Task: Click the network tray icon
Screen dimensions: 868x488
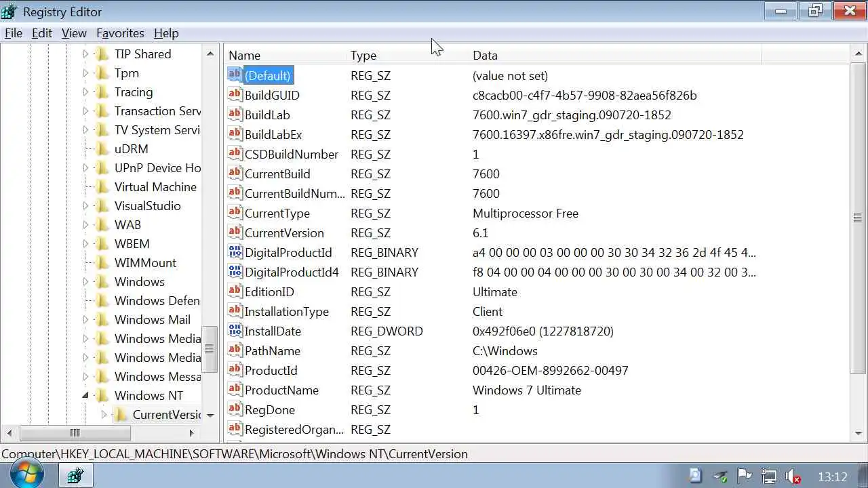Action: [x=768, y=476]
